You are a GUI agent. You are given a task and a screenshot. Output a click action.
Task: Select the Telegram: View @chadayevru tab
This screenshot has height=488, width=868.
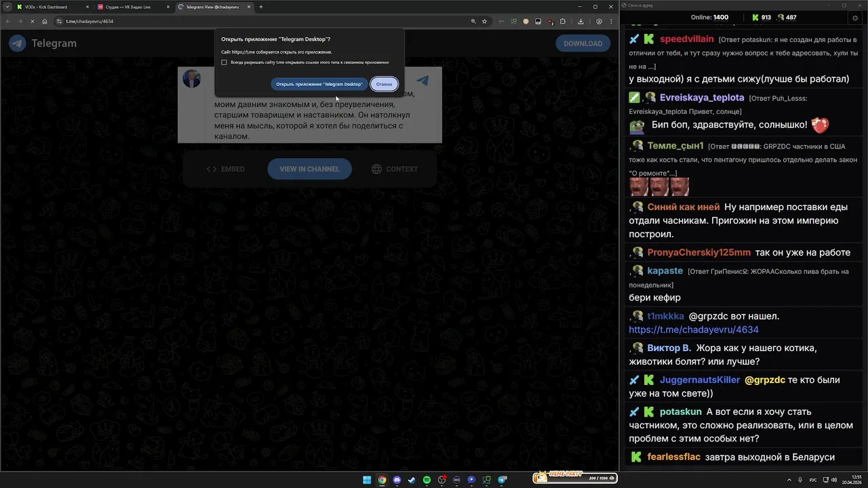pos(214,7)
